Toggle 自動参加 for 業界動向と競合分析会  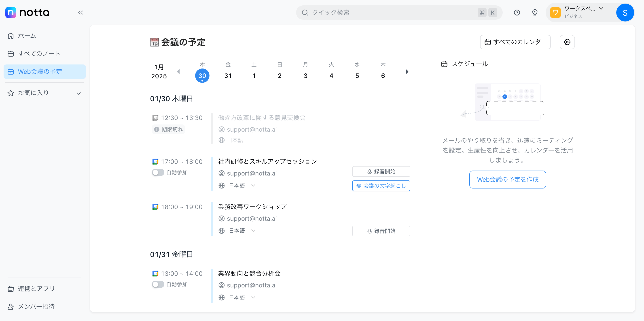tap(158, 284)
